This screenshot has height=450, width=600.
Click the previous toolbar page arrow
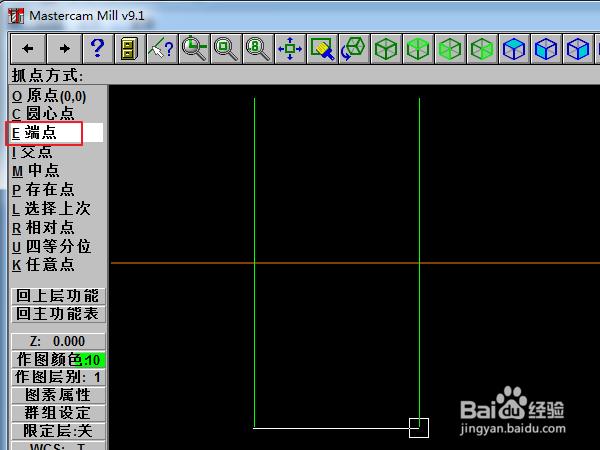pyautogui.click(x=28, y=49)
